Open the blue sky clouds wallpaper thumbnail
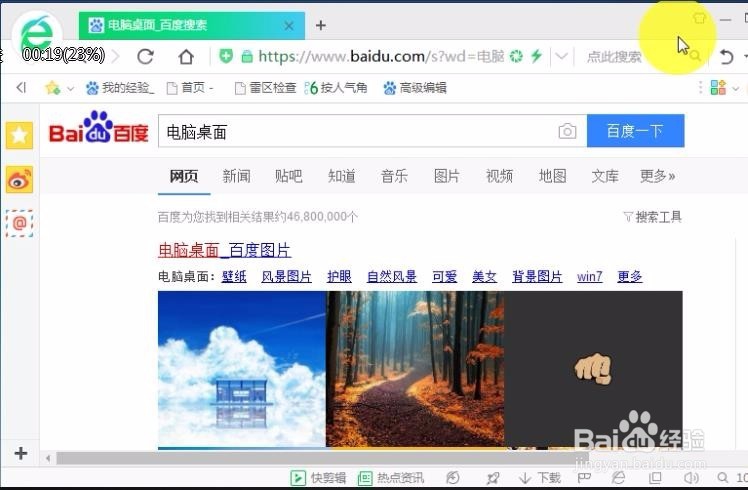The height and width of the screenshot is (490, 748). (x=242, y=370)
